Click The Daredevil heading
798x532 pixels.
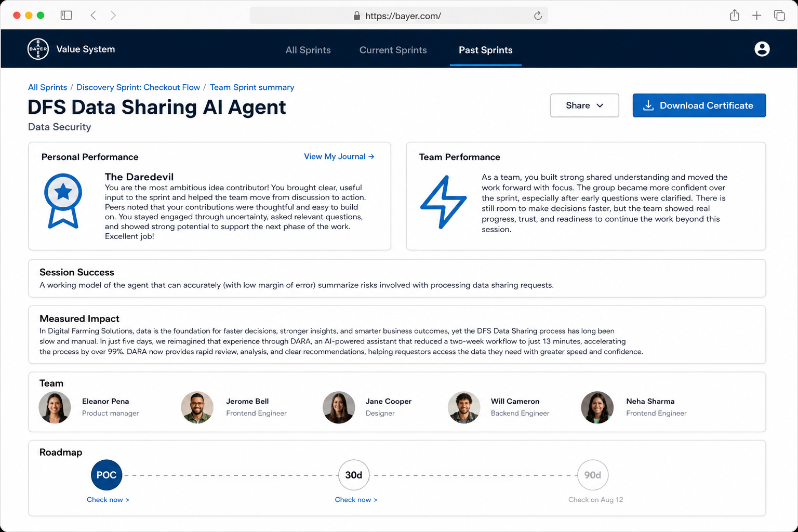point(139,177)
